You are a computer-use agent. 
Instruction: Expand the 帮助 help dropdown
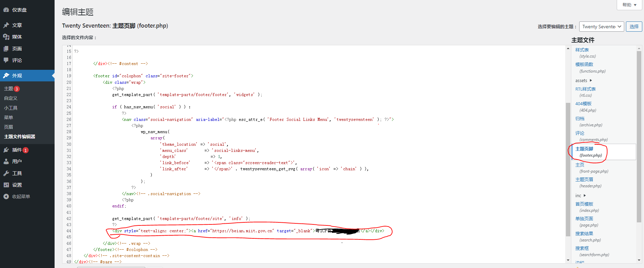point(629,5)
